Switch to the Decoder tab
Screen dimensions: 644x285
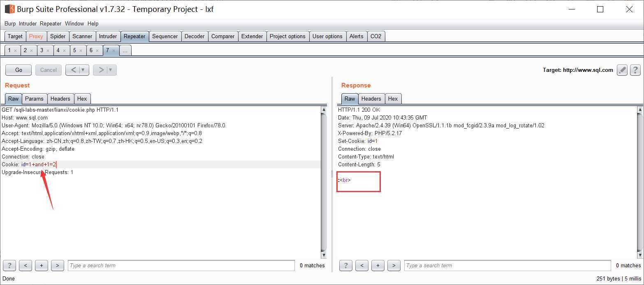(195, 36)
